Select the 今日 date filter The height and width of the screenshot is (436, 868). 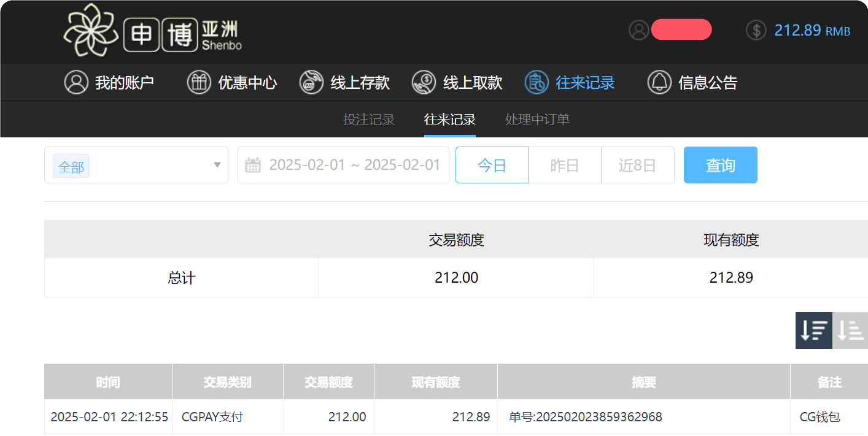click(492, 165)
